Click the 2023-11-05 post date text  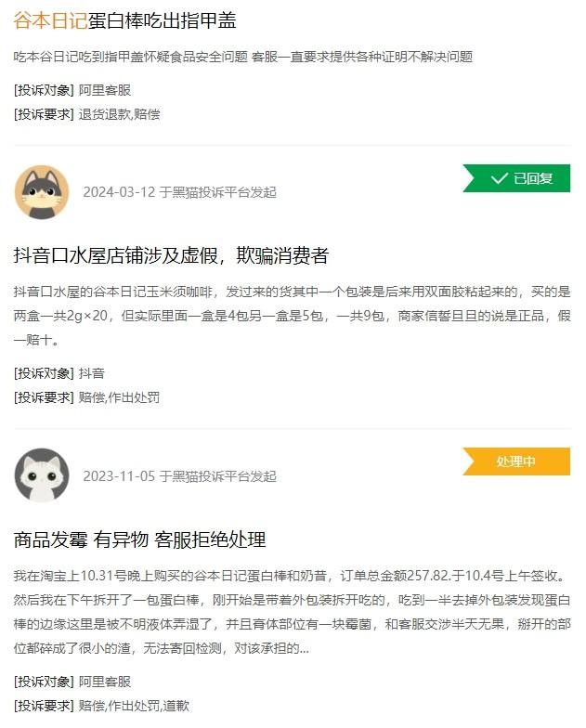119,475
